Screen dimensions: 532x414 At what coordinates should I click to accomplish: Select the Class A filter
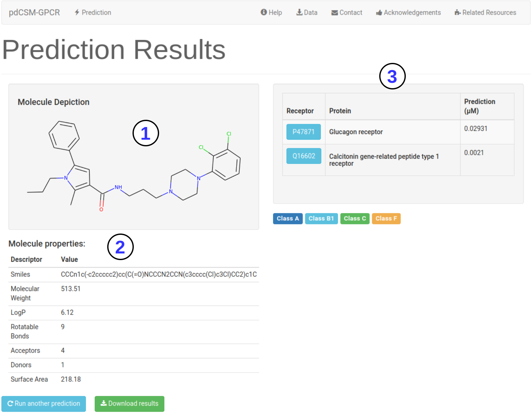[288, 219]
